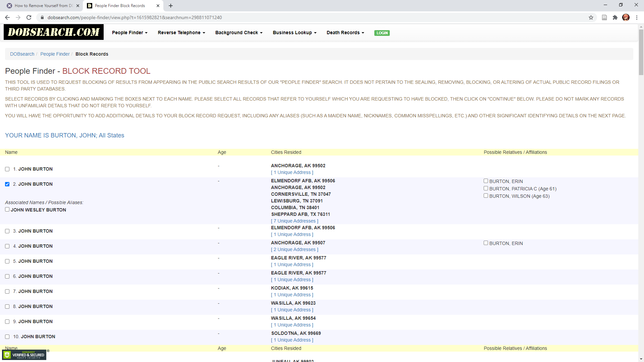Close the People Finder Block Records tab
The height and width of the screenshot is (362, 644).
pyautogui.click(x=158, y=6)
